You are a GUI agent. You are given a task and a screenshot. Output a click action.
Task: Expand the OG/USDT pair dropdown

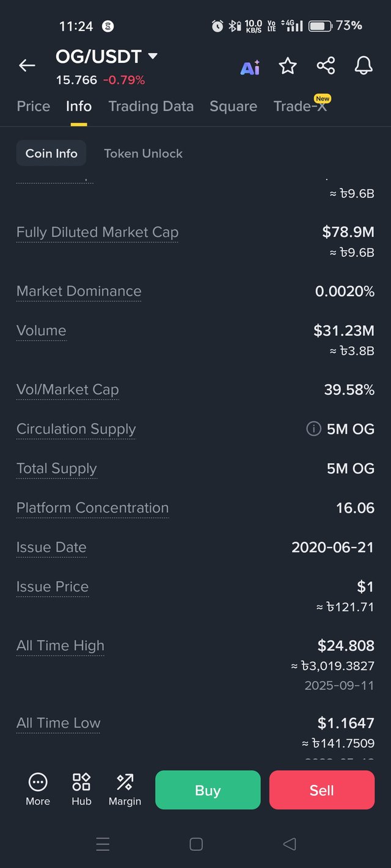coord(153,57)
